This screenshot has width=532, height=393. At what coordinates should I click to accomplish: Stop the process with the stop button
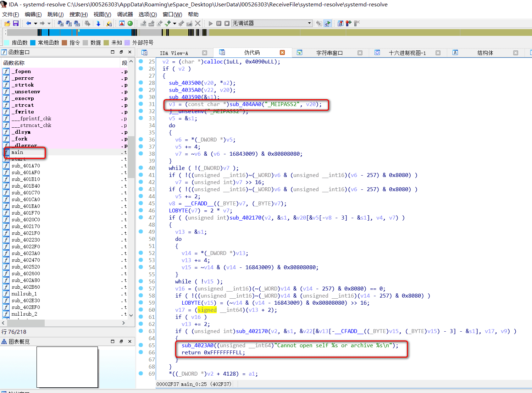pyautogui.click(x=227, y=23)
